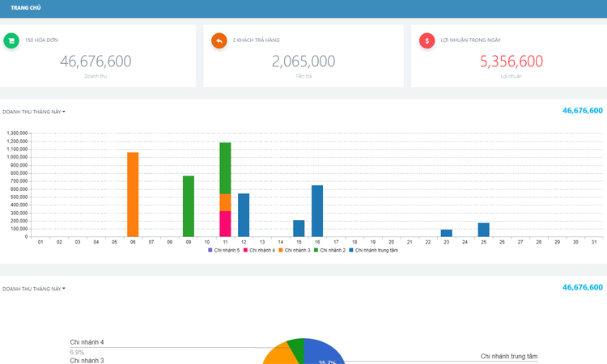Click the green shopping cart invoices icon

[11, 40]
